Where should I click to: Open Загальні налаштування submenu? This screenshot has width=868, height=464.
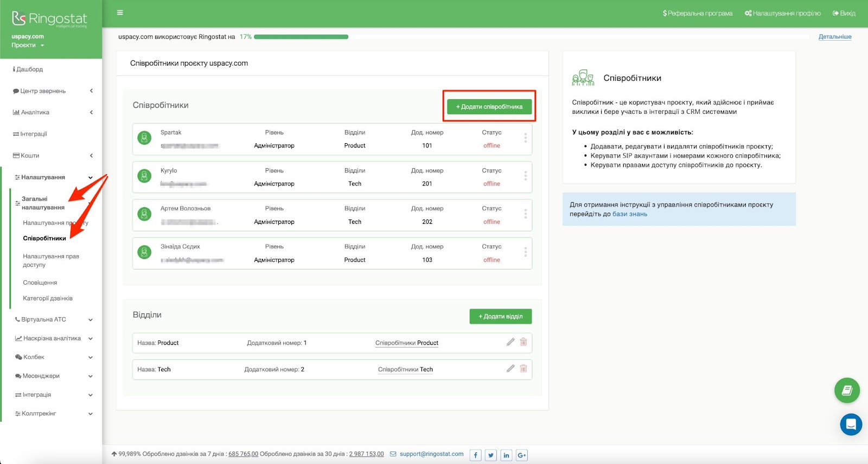43,203
